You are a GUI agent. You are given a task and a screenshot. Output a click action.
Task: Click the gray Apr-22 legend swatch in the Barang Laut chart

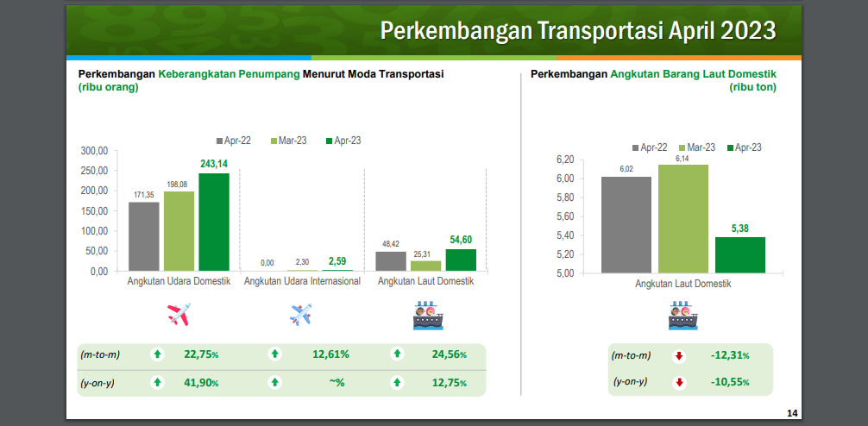635,147
